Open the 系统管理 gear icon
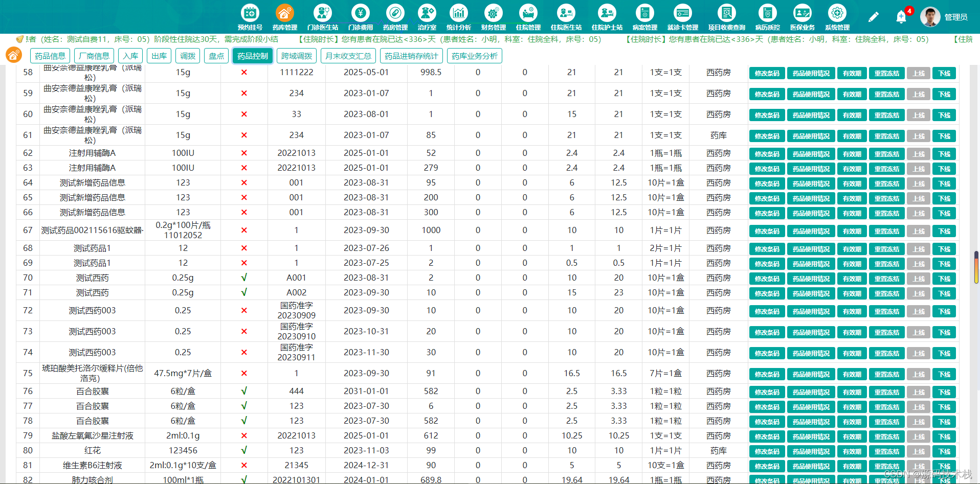This screenshot has width=980, height=484. pyautogui.click(x=837, y=13)
